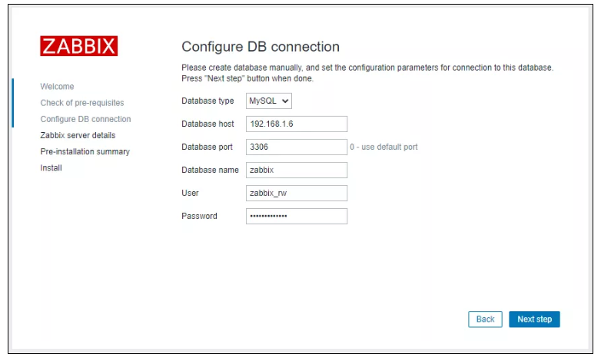Screen dimensions: 601x364
Task: Select the Welcome step in sidebar
Action: (57, 87)
